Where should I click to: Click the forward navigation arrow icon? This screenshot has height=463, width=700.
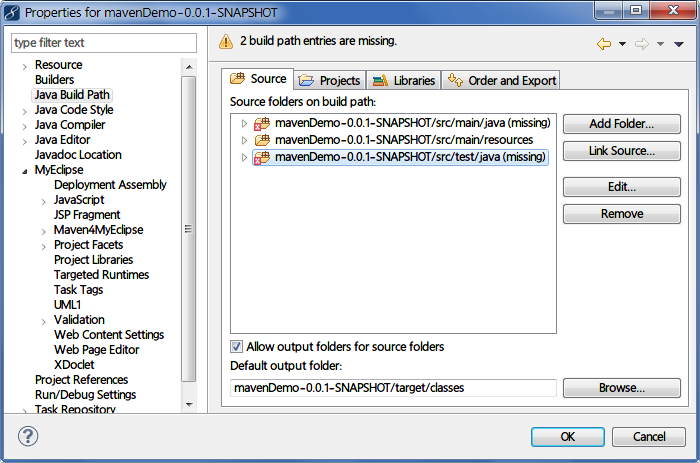pyautogui.click(x=642, y=44)
